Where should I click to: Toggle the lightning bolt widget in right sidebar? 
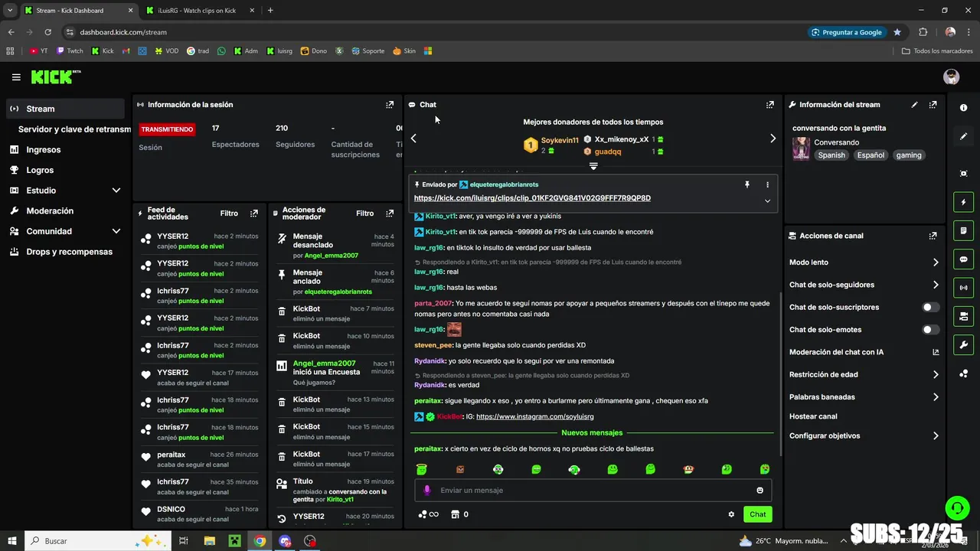coord(963,202)
